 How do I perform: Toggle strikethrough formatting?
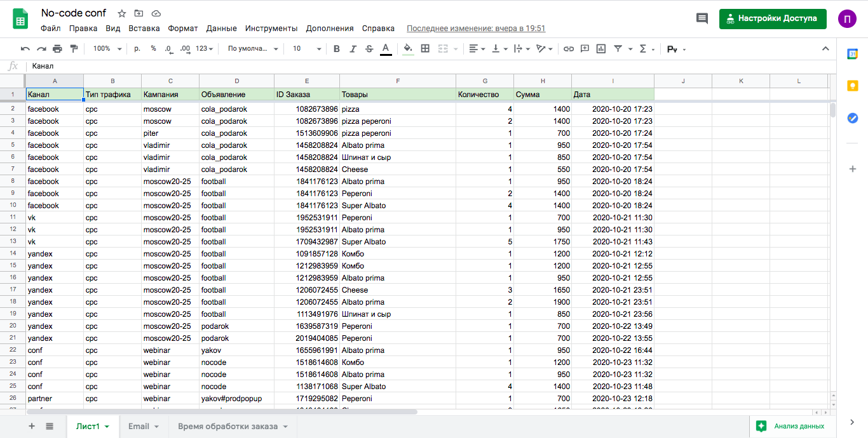(x=369, y=49)
